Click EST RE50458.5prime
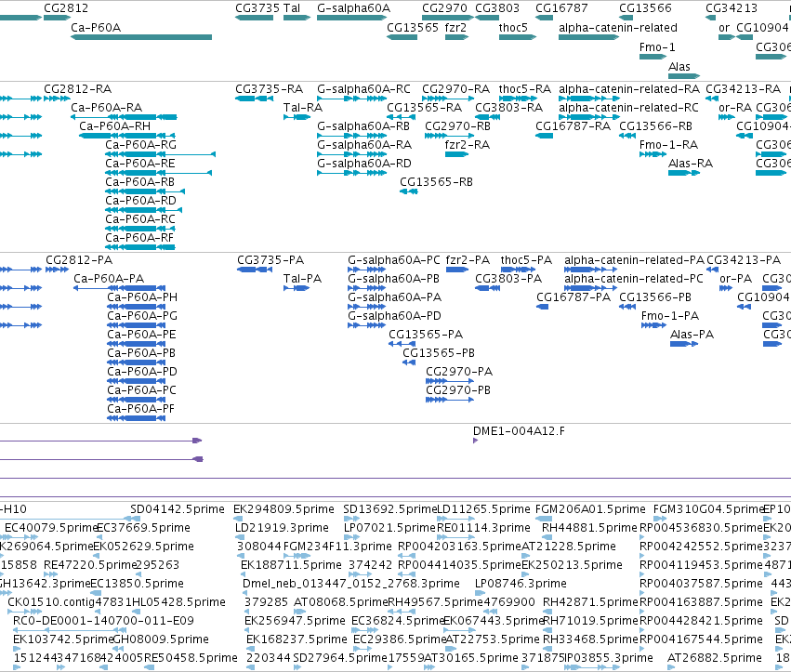Viewport: 791px width, 672px height. click(x=191, y=658)
